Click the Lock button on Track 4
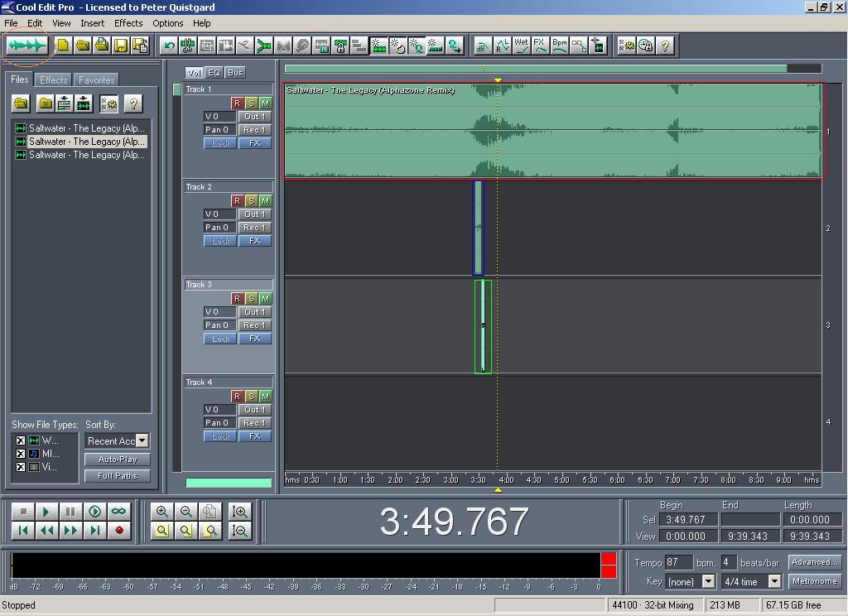The image size is (848, 616). pyautogui.click(x=220, y=436)
